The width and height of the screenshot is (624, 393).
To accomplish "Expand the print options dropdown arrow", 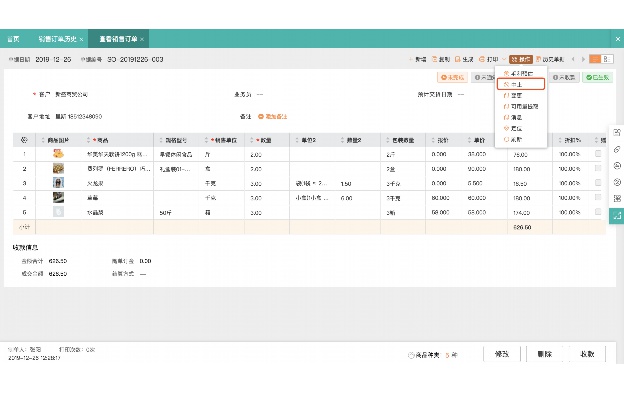I will tap(503, 59).
